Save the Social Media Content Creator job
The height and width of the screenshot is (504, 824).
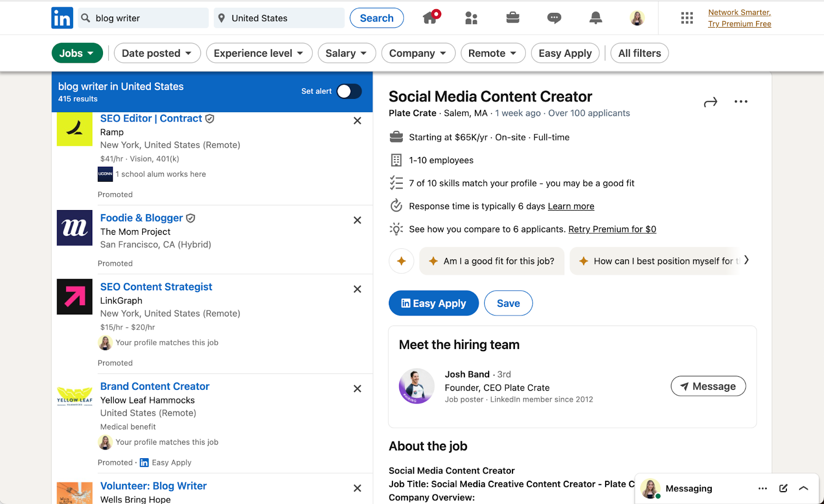(508, 303)
